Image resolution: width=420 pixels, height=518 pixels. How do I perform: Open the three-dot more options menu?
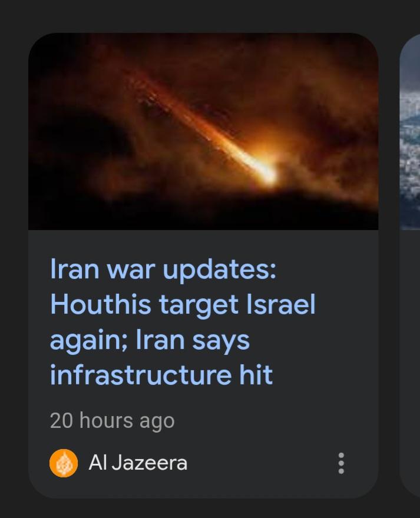click(341, 463)
